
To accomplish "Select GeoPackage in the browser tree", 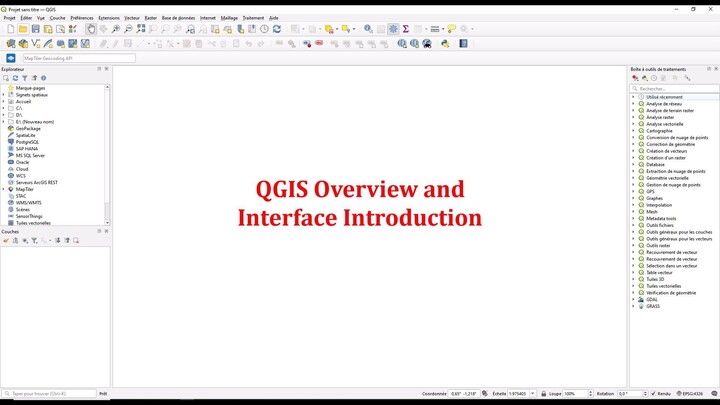I will pyautogui.click(x=28, y=129).
